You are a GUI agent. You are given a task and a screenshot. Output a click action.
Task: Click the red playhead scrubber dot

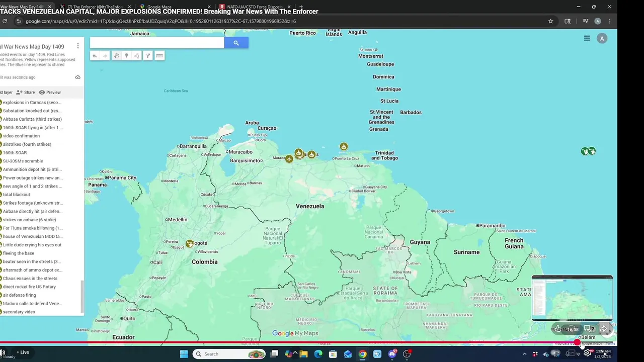click(x=577, y=343)
